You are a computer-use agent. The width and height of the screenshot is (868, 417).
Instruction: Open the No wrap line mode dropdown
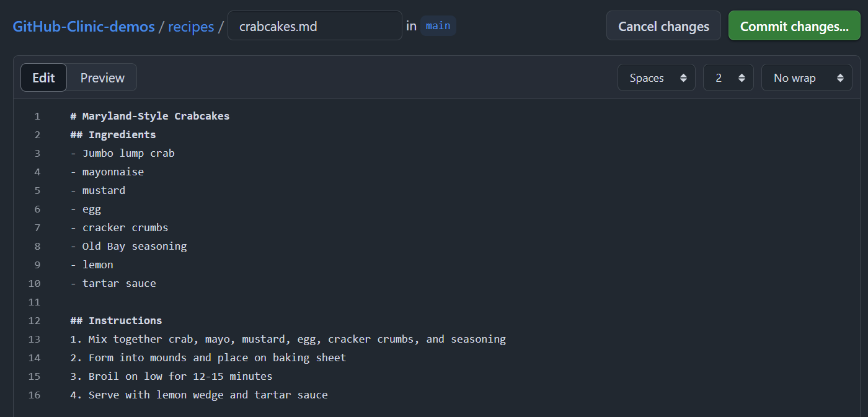[807, 78]
